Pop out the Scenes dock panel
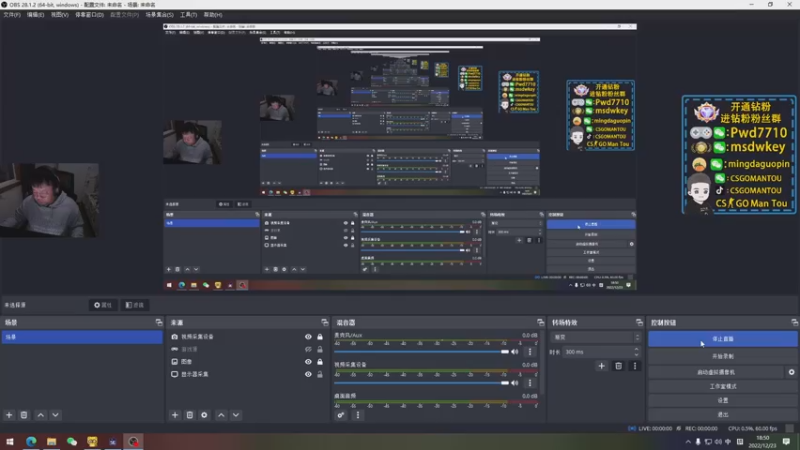The height and width of the screenshot is (450, 800). 159,322
